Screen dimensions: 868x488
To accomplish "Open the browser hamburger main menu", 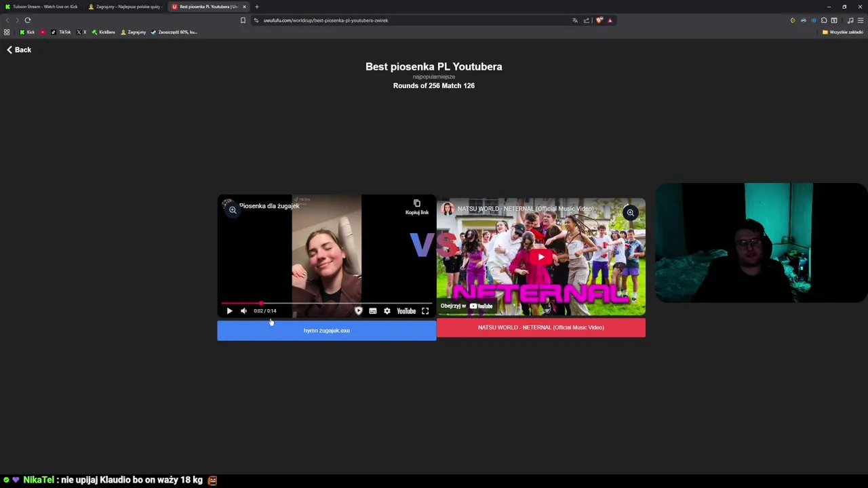I will (x=861, y=20).
